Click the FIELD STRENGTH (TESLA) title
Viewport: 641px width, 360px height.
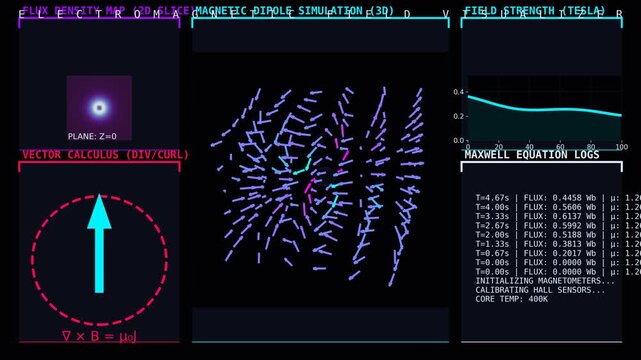(535, 11)
